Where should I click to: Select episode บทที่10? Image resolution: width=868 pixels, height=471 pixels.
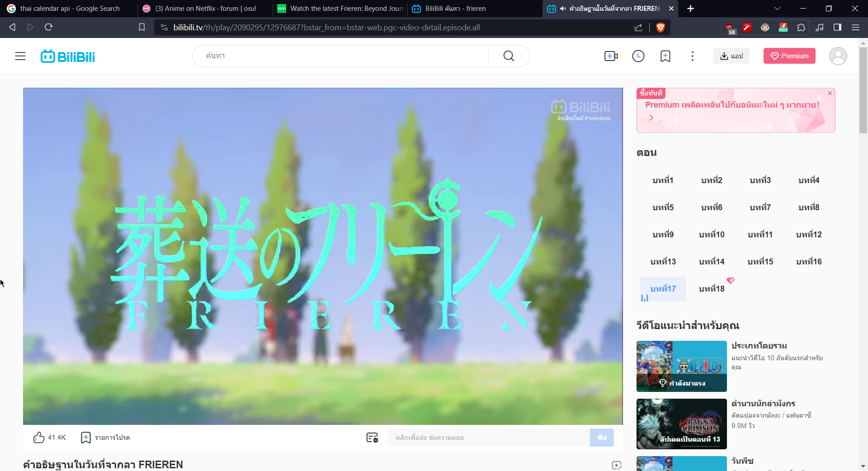pos(712,235)
